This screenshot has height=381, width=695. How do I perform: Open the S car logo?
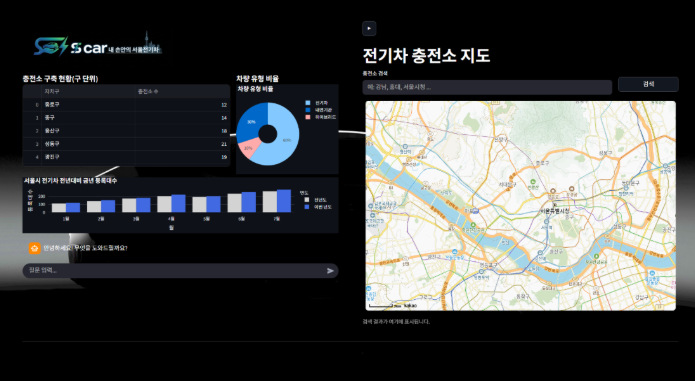tap(98, 46)
